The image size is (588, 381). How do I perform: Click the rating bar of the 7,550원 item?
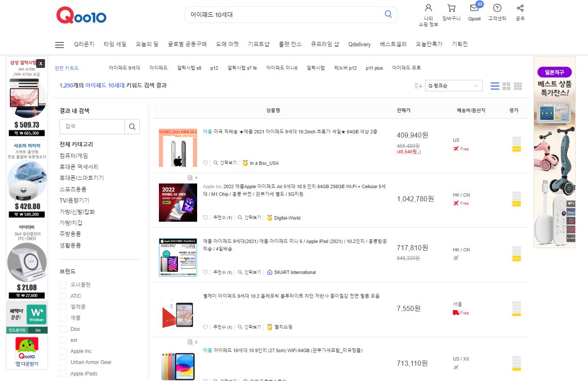click(517, 309)
